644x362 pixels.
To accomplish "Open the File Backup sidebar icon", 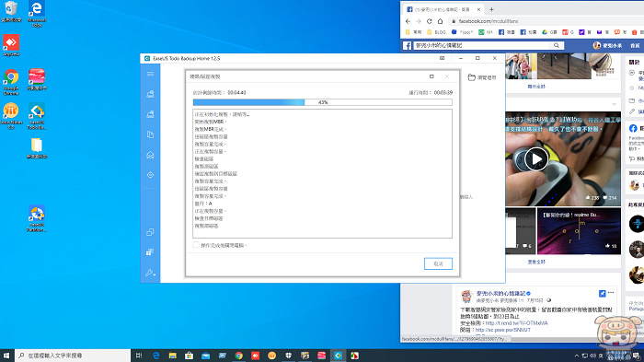I will [x=150, y=134].
